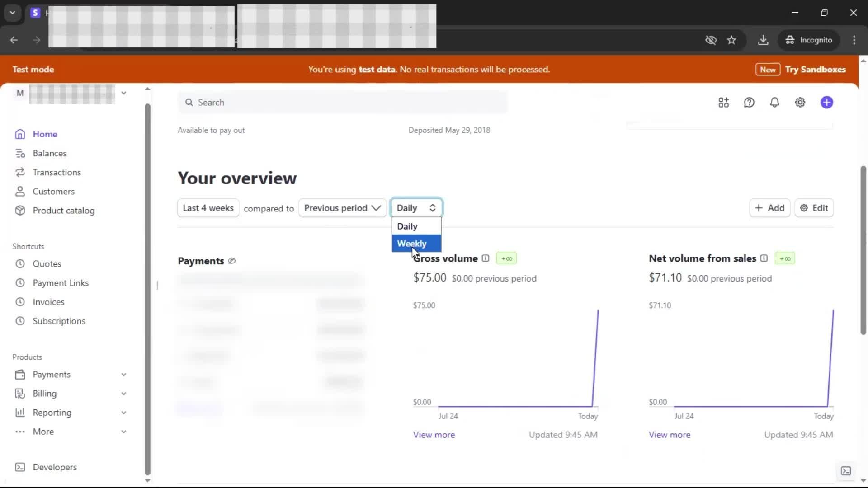Bookmark this page with star icon
Viewport: 868px width, 488px height.
pyautogui.click(x=731, y=40)
